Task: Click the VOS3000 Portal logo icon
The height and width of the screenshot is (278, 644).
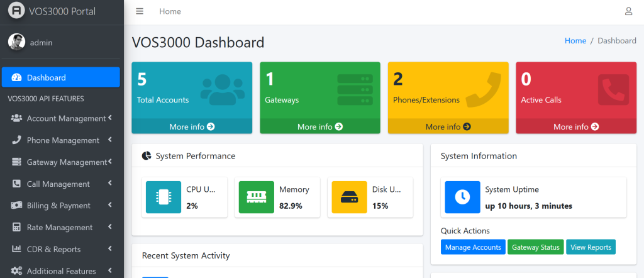Action: click(16, 11)
